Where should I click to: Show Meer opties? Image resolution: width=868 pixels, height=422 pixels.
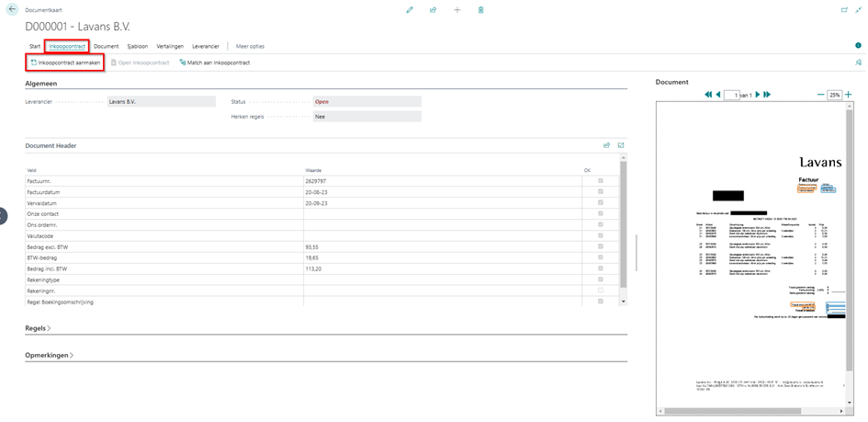[x=250, y=47]
